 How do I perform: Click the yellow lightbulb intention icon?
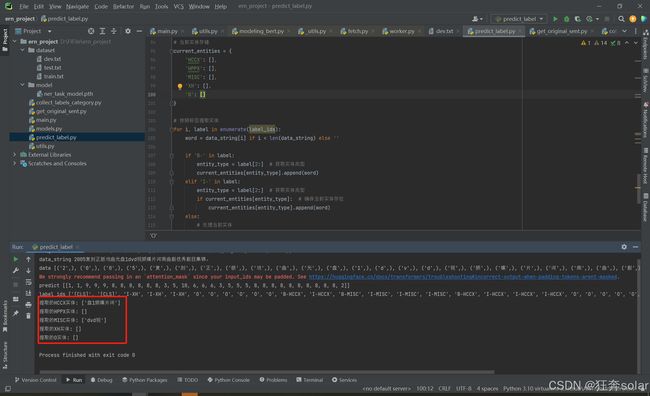[x=180, y=86]
